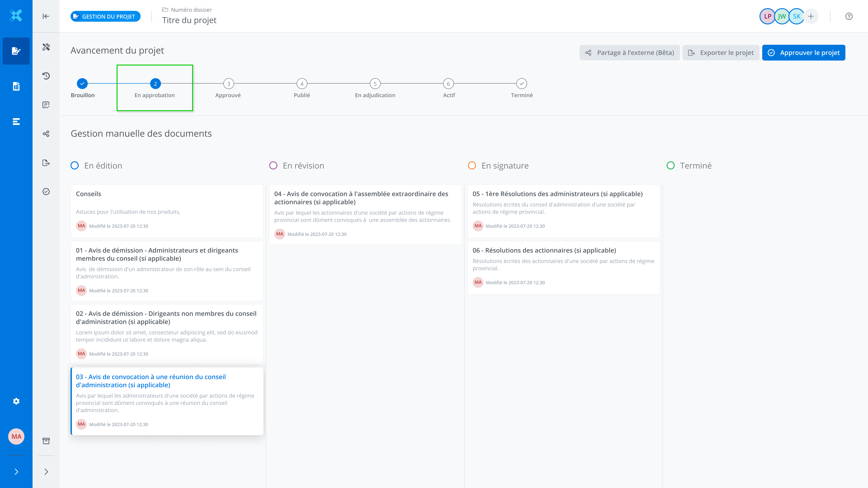Click the approval checkmark badge sidebar icon

[46, 192]
